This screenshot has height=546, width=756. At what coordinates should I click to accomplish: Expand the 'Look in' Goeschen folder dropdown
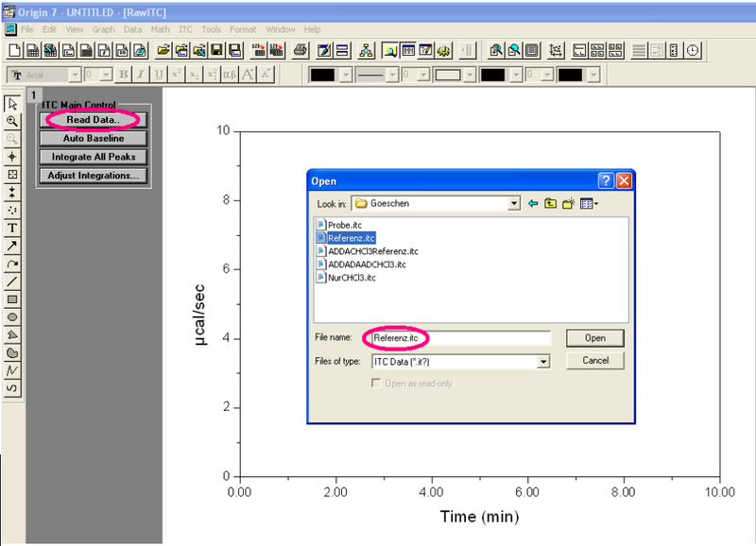coord(514,203)
